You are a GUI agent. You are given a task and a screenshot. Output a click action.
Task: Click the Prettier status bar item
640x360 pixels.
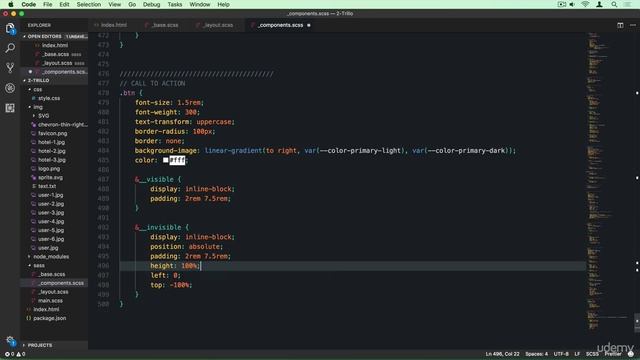613,354
